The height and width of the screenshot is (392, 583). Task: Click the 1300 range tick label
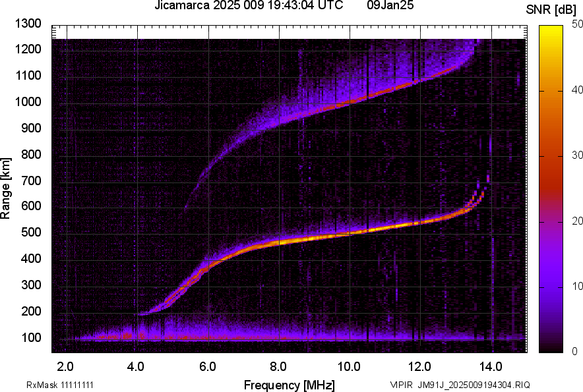(29, 24)
